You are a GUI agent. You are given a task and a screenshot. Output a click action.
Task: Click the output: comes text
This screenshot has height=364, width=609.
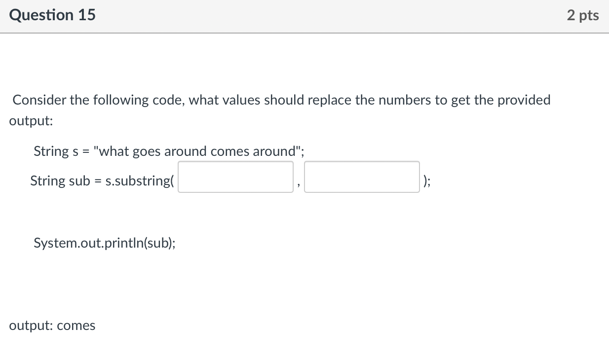pyautogui.click(x=52, y=325)
